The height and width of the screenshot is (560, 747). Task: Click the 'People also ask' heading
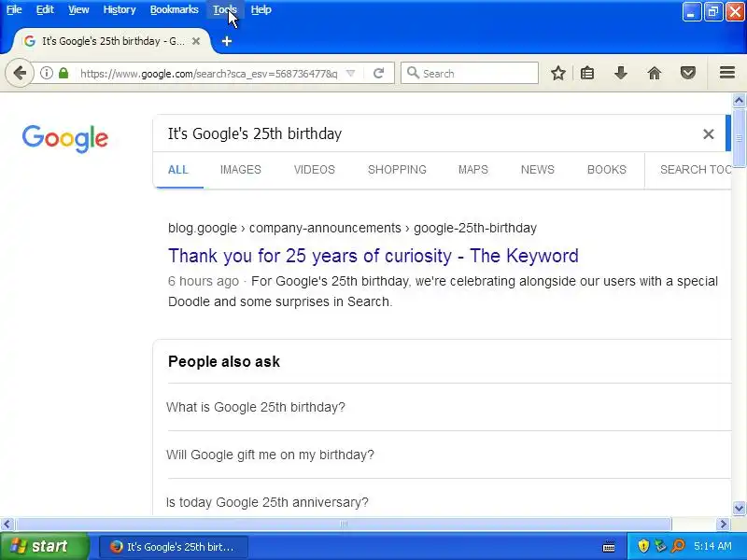click(x=224, y=362)
